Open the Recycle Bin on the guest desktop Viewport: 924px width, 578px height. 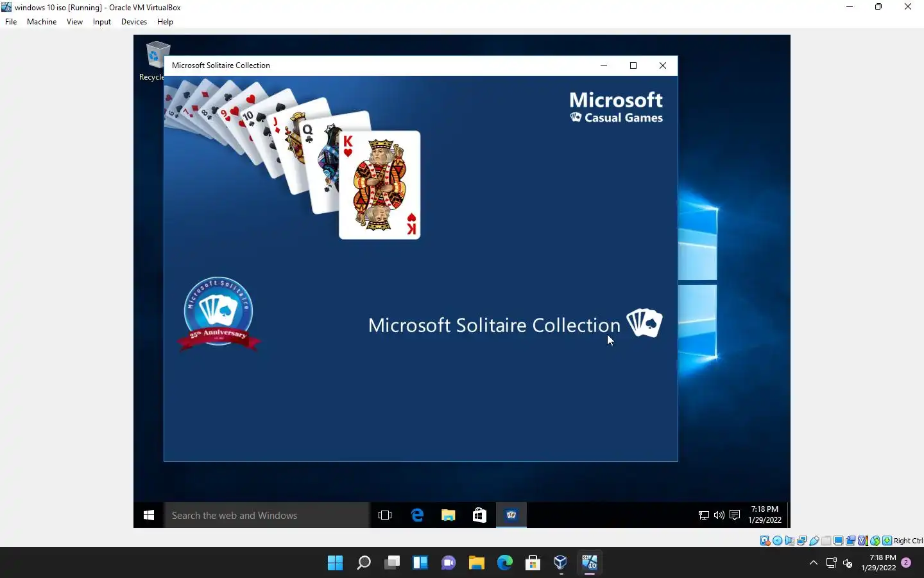tap(155, 61)
